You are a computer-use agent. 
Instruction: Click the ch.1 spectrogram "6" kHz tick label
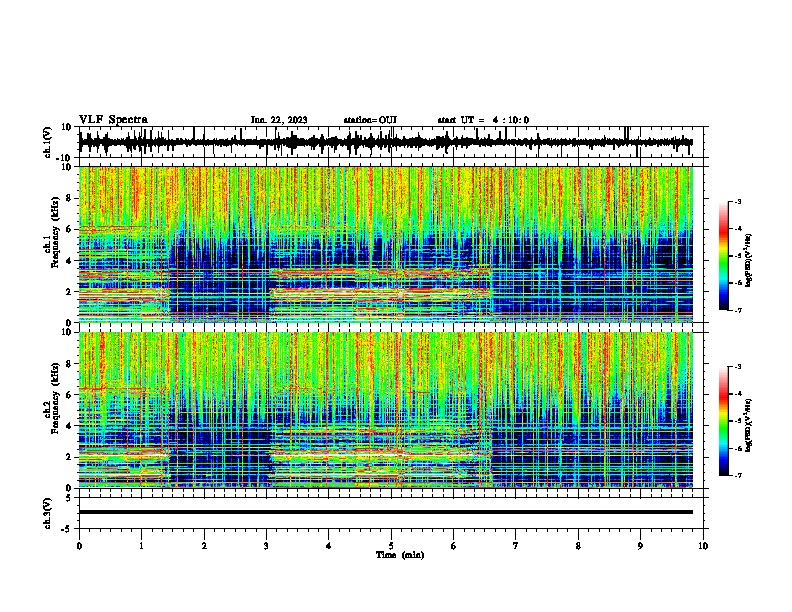pyautogui.click(x=70, y=229)
